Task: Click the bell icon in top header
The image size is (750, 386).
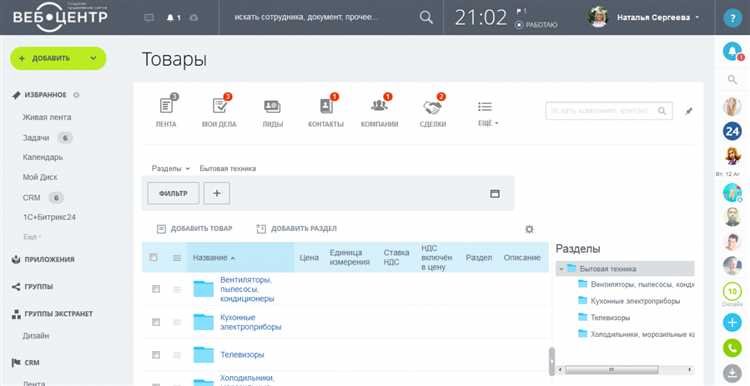Action: pyautogui.click(x=170, y=18)
